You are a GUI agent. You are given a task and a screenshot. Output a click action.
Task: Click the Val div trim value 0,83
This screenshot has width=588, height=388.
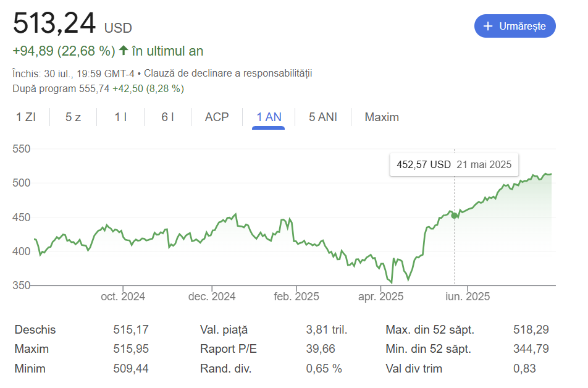click(524, 368)
